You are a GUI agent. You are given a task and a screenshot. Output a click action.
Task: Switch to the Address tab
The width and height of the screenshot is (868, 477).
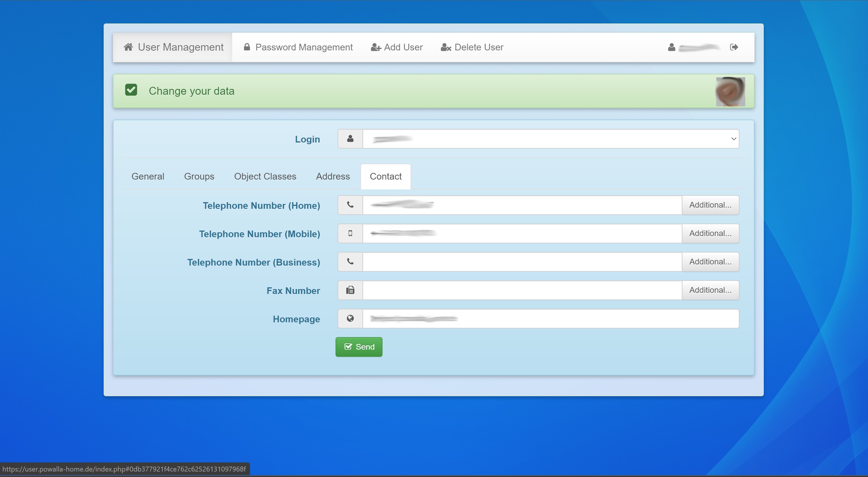click(333, 176)
